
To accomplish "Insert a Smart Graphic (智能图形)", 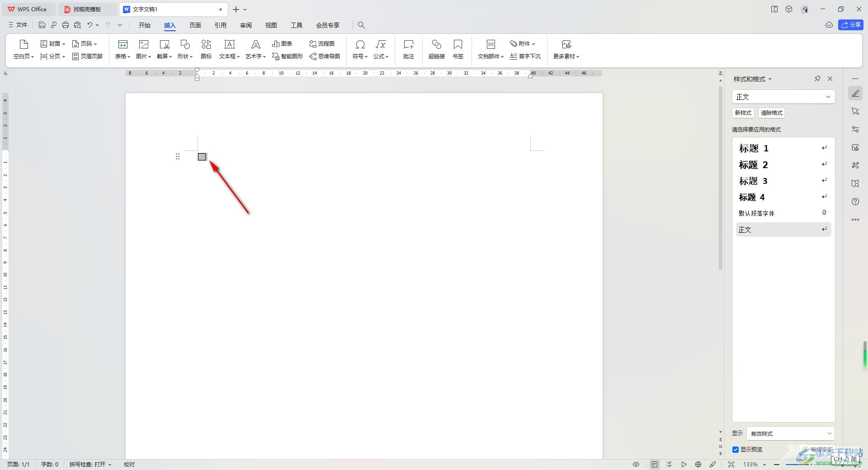I will (x=288, y=56).
